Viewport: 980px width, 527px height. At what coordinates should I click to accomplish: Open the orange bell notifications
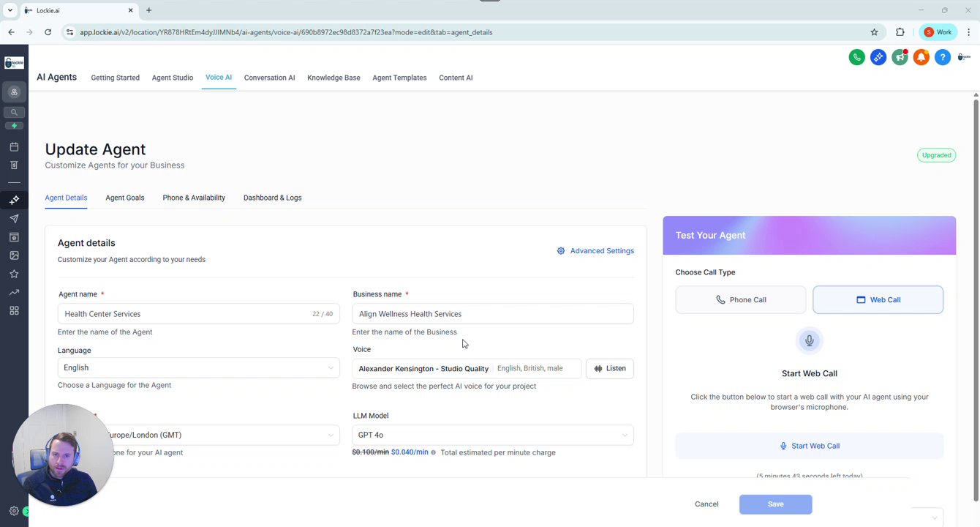point(921,57)
